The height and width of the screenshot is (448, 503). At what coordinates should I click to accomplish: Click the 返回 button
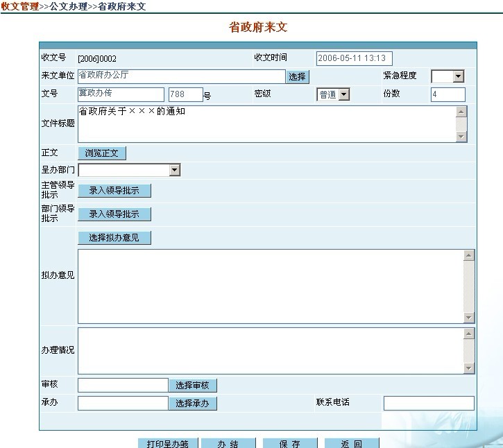coord(352,443)
